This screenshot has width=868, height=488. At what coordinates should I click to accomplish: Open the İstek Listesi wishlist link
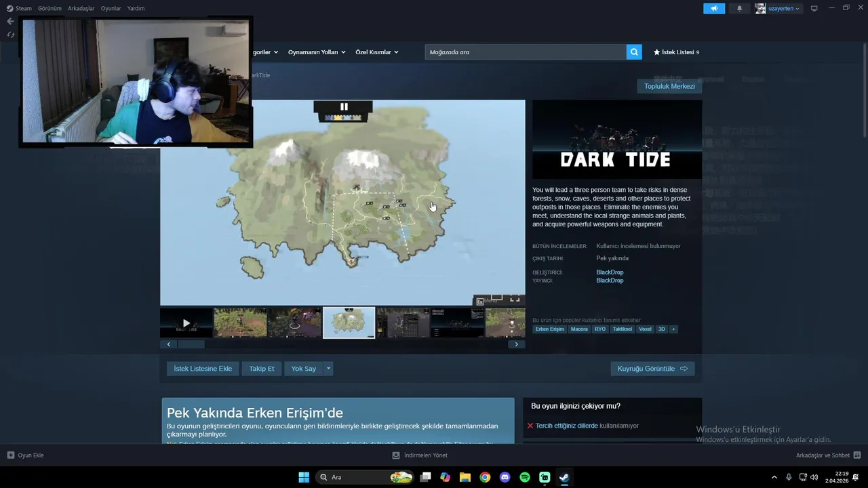click(x=676, y=52)
